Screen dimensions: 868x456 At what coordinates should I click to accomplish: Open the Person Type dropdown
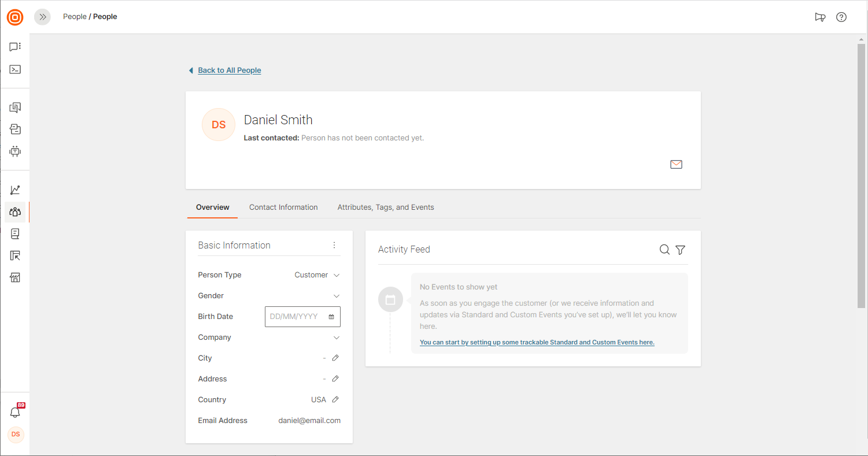tap(317, 275)
